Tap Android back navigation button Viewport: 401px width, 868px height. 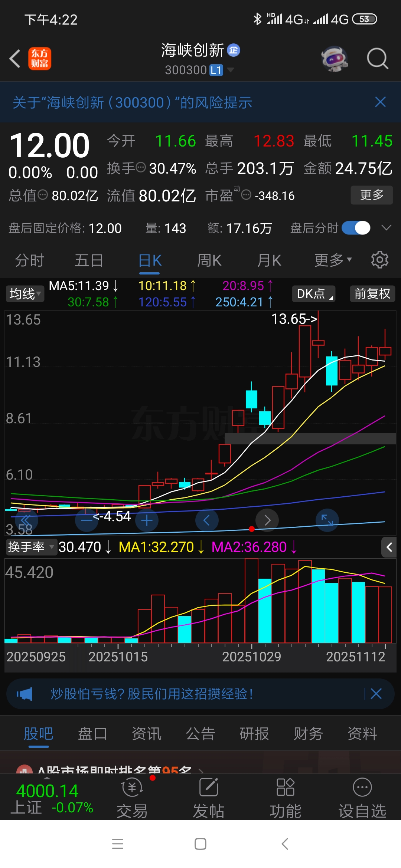coord(285,844)
